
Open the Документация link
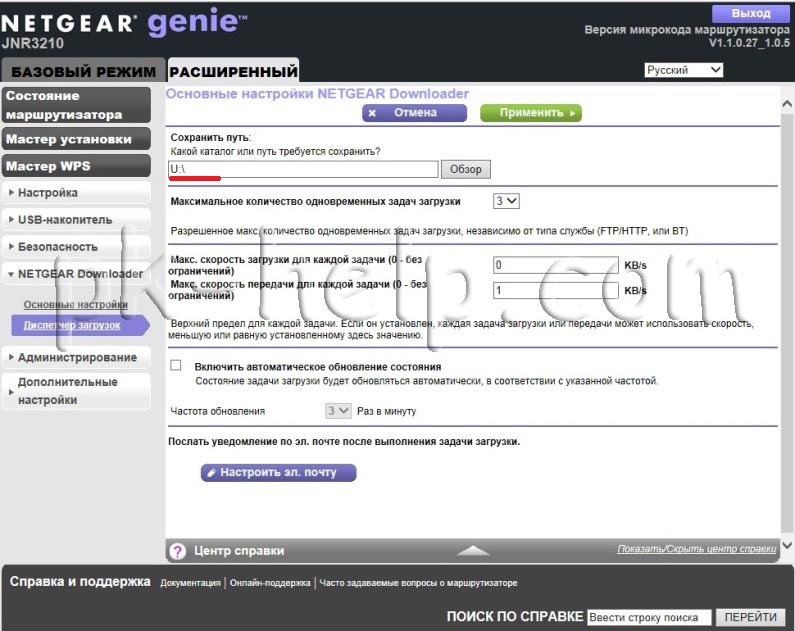[190, 583]
